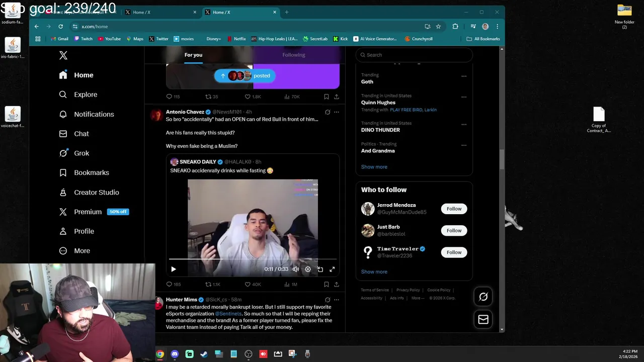Open Creator Studio in the sidebar

[89, 192]
